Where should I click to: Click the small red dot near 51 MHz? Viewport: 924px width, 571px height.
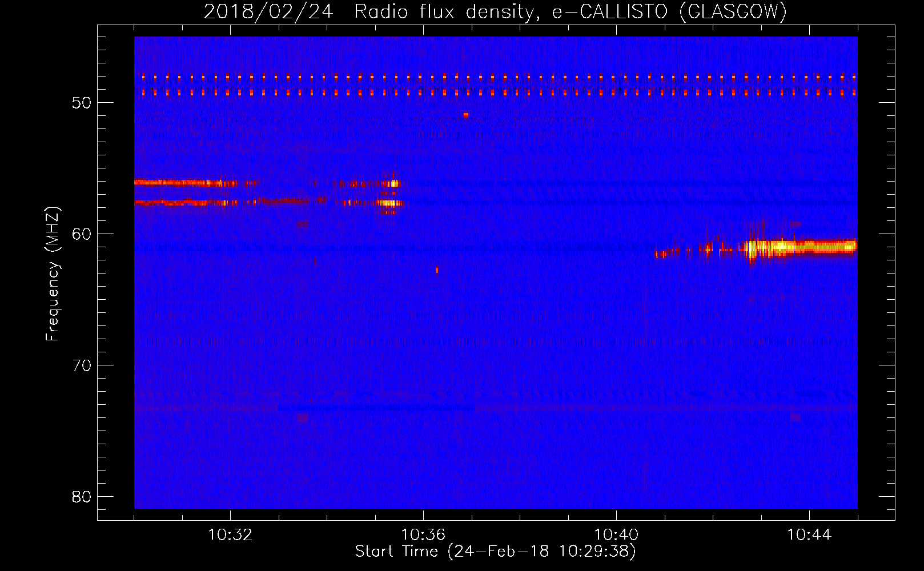click(466, 115)
